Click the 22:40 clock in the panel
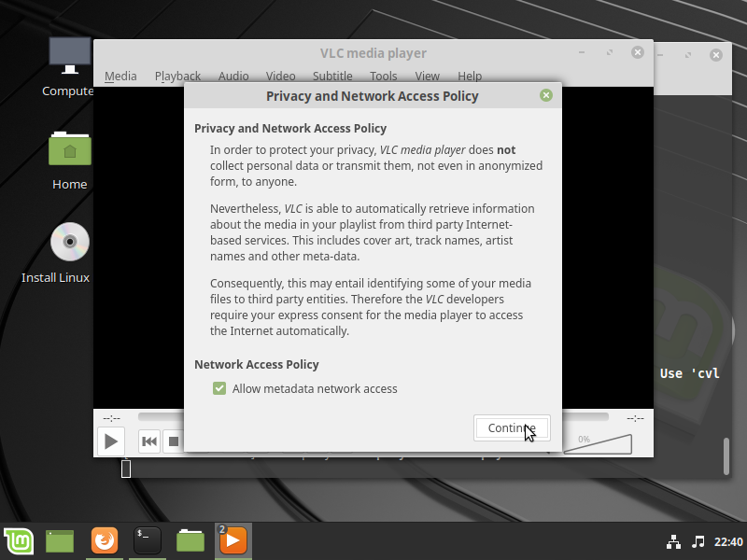747x560 pixels. [728, 542]
